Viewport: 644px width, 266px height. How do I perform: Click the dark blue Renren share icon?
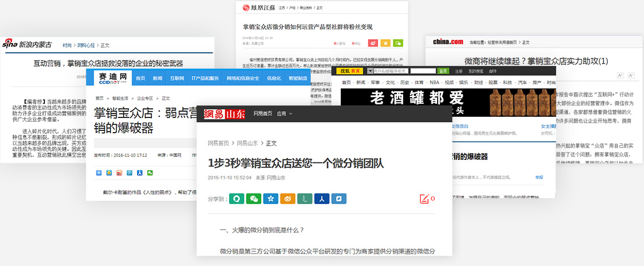320,199
